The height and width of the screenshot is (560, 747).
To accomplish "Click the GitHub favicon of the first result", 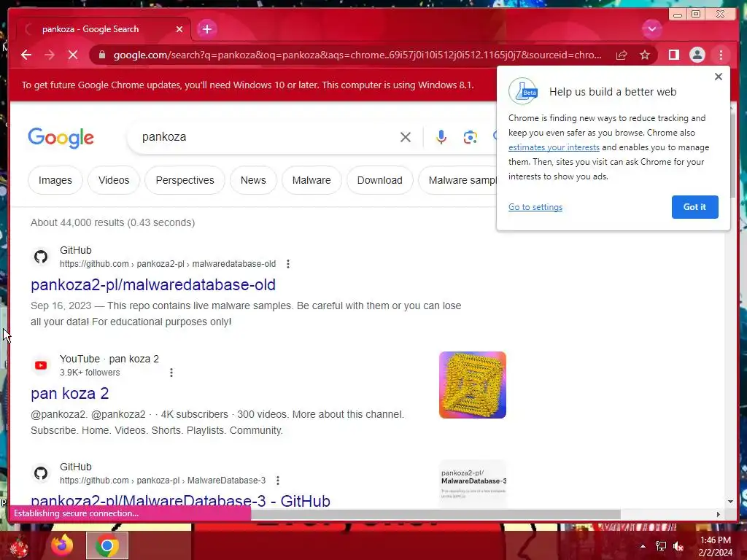I will point(41,257).
